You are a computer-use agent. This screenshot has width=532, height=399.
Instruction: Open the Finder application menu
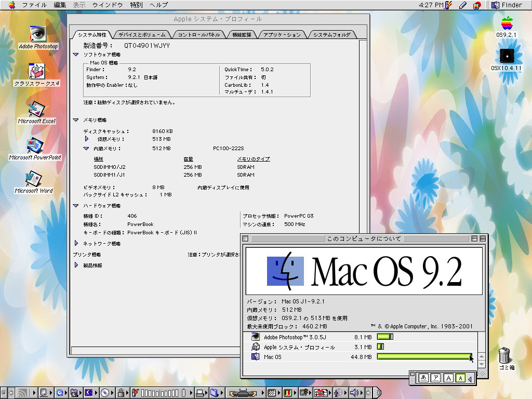(507, 5)
